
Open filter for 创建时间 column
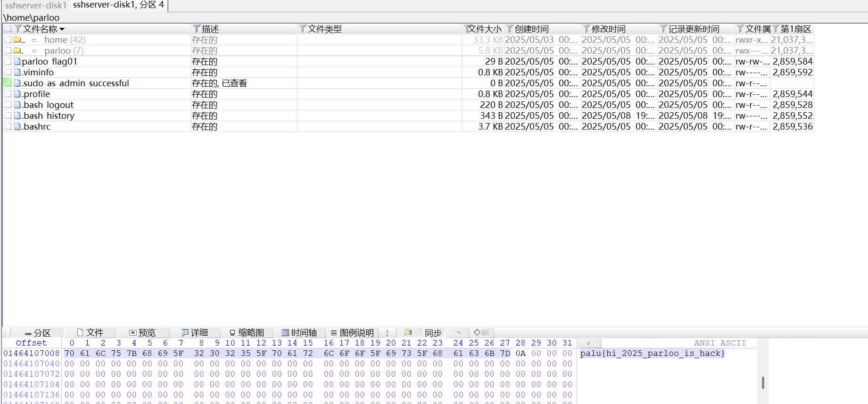click(510, 29)
